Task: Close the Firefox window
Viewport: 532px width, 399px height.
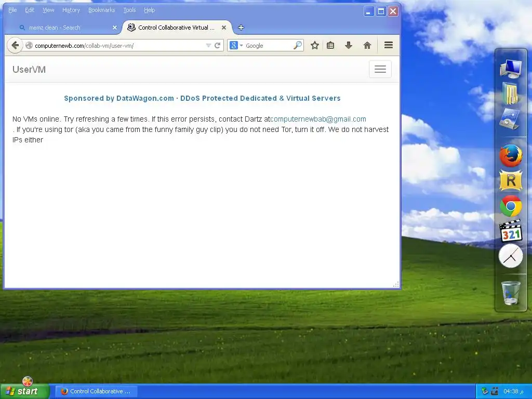Action: pos(393,11)
